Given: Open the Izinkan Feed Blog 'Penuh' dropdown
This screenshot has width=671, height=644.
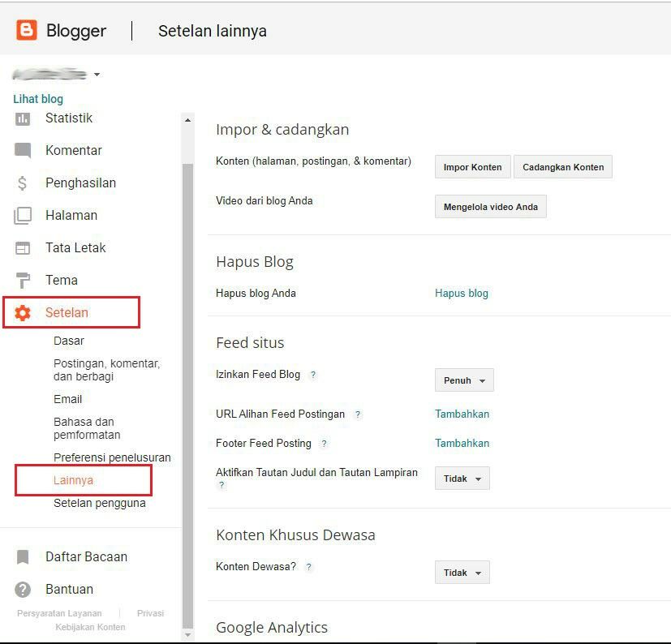Looking at the screenshot, I should point(464,380).
